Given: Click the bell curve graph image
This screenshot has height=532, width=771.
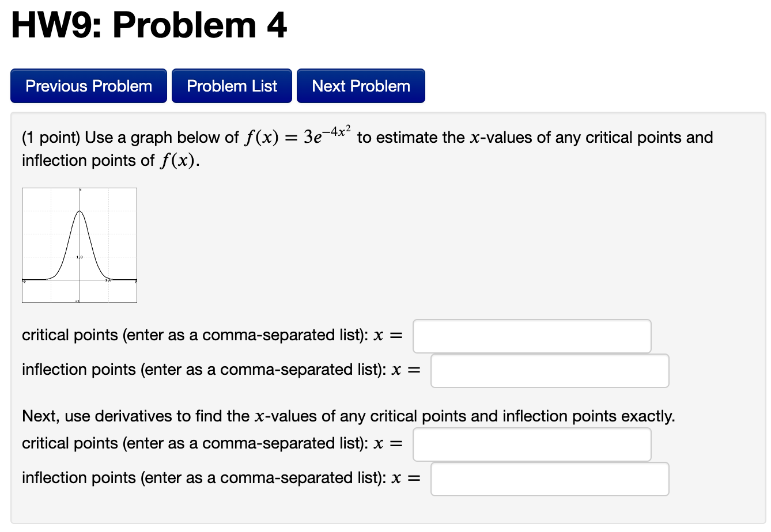Looking at the screenshot, I should [x=79, y=245].
